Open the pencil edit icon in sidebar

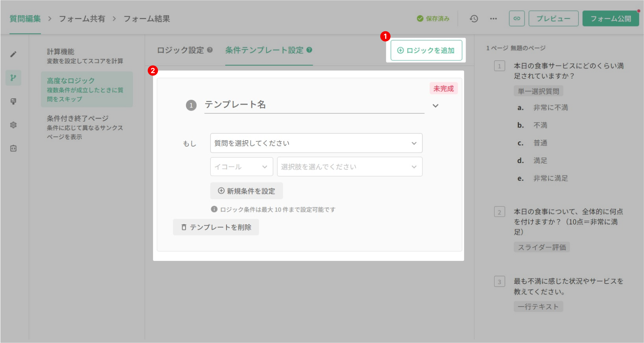(x=13, y=54)
